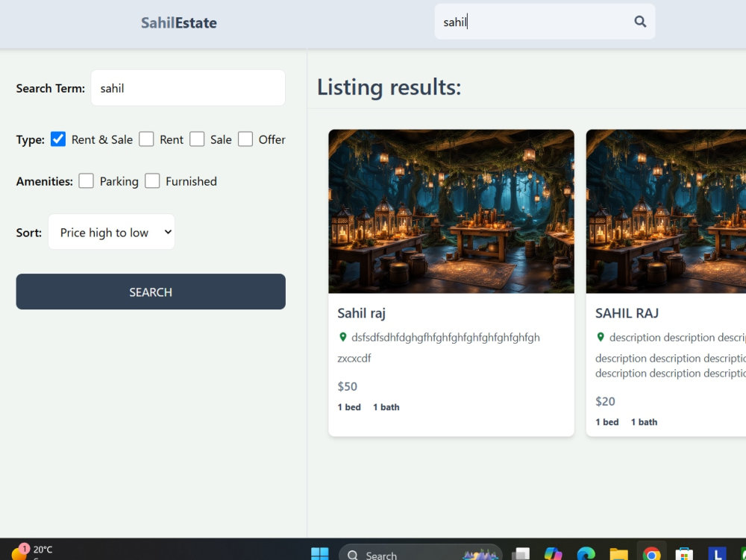
Task: Click the SEARCH button
Action: tap(151, 292)
